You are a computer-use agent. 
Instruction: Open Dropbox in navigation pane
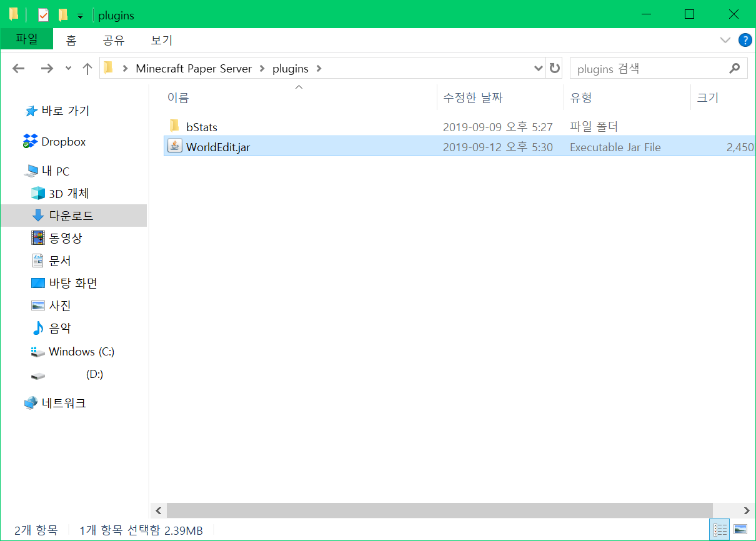tap(63, 142)
